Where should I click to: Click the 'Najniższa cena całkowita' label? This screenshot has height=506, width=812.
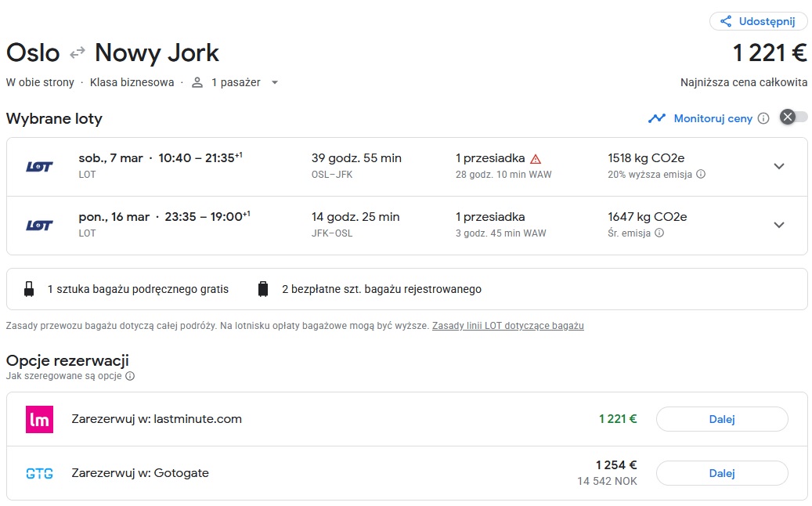744,82
